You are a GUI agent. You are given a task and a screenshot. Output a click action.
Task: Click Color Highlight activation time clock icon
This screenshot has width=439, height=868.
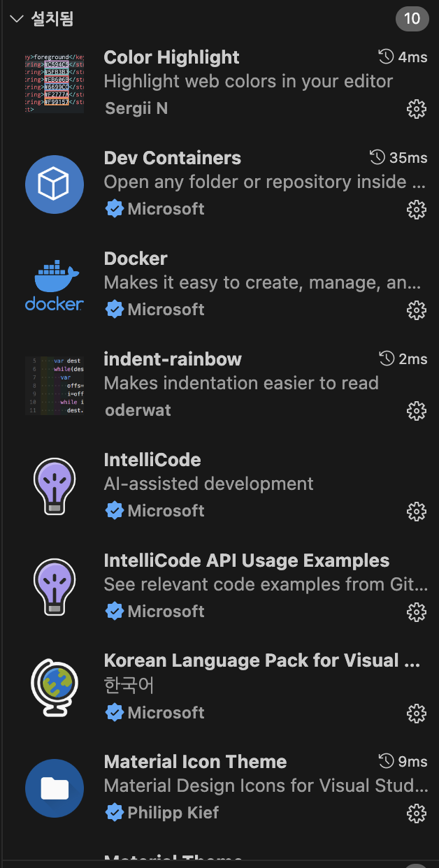point(386,57)
